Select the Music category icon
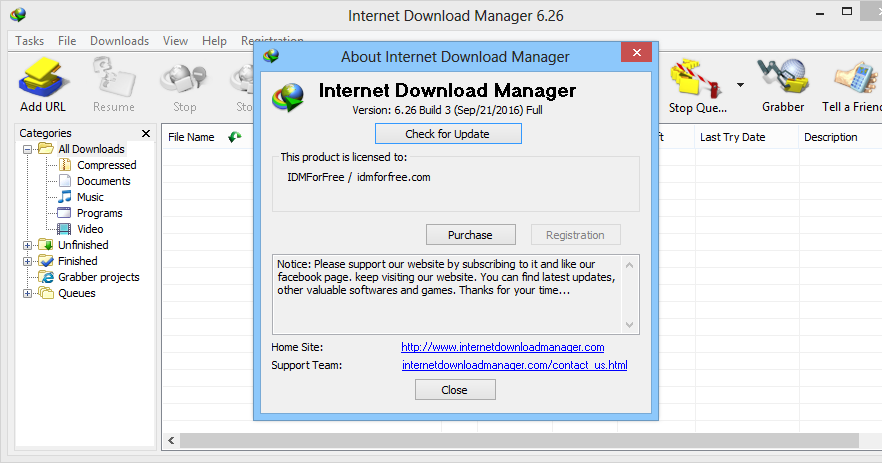Image resolution: width=882 pixels, height=463 pixels. [x=65, y=197]
